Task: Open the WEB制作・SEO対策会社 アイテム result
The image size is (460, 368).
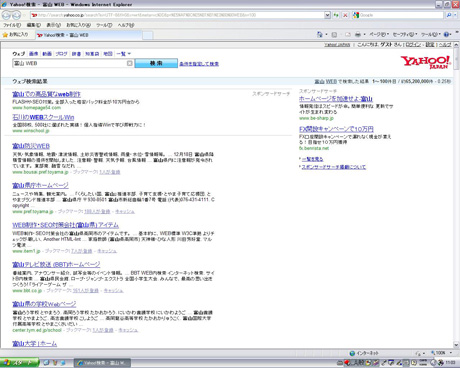Action: 65,225
